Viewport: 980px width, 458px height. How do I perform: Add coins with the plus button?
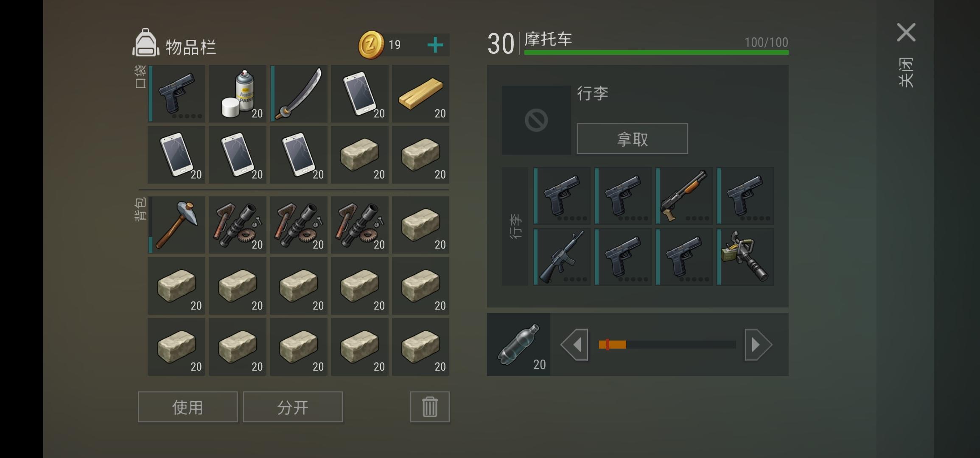click(x=435, y=45)
